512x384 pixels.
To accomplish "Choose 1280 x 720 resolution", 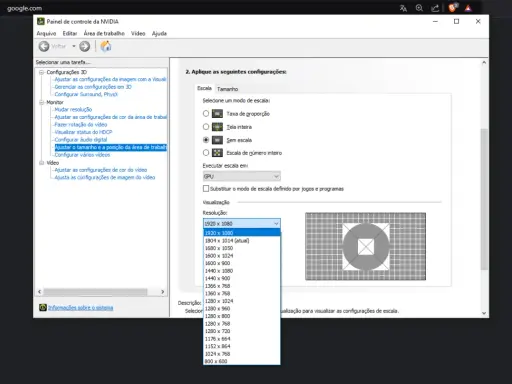I will click(242, 331).
